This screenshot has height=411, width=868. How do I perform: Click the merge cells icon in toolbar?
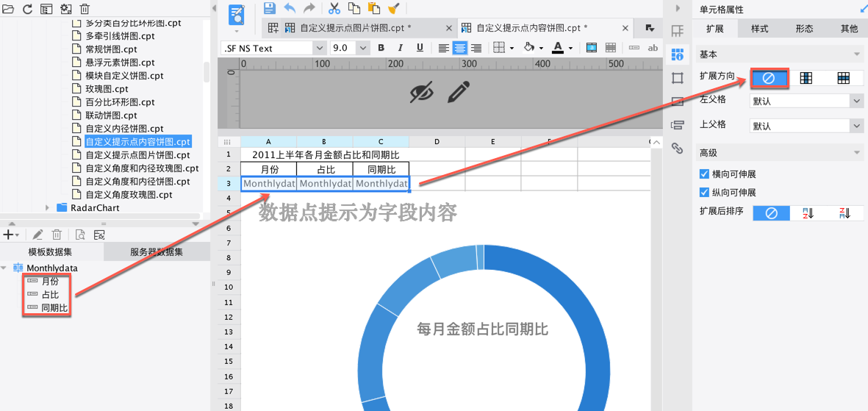pyautogui.click(x=592, y=49)
